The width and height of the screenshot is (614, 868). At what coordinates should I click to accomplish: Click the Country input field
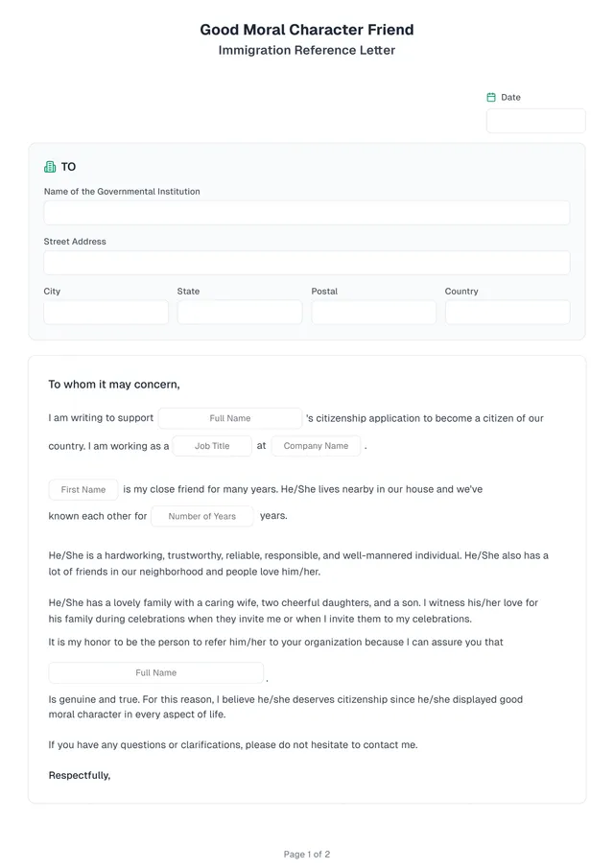tap(508, 313)
